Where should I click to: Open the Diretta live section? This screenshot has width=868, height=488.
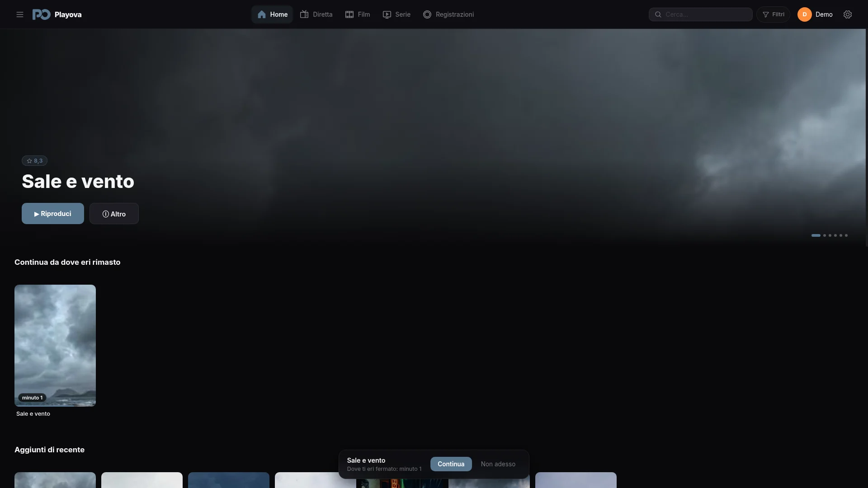pyautogui.click(x=316, y=14)
